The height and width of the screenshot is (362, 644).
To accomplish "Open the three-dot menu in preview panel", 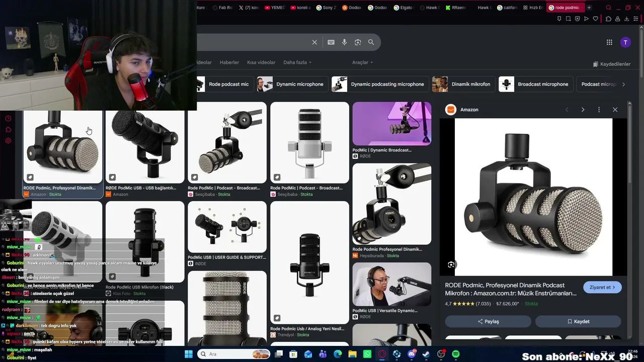I will point(599,110).
